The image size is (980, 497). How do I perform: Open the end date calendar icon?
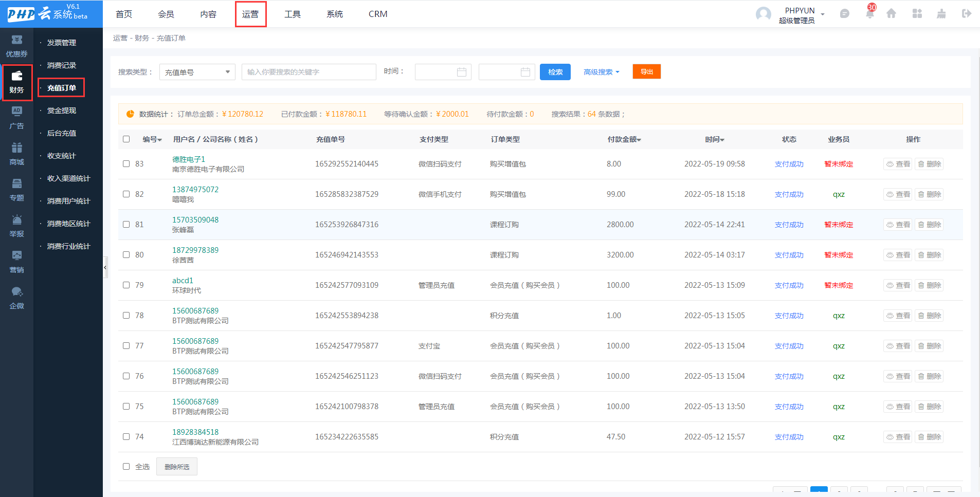525,72
